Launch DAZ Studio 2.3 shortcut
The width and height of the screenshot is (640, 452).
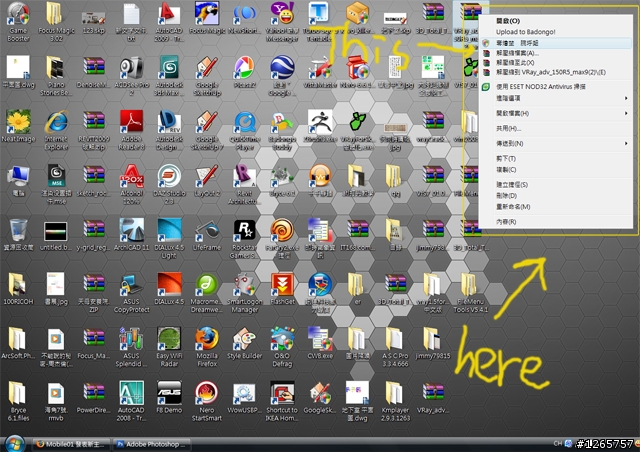pos(169,185)
